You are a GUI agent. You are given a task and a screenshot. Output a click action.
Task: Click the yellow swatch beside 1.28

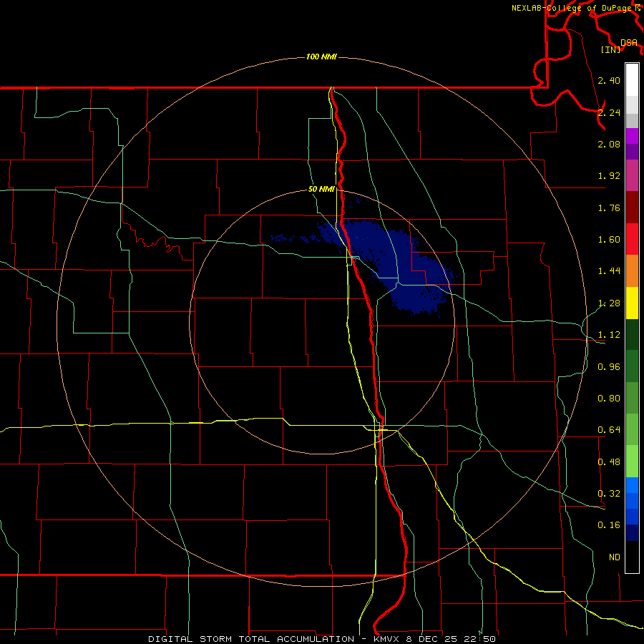click(x=632, y=303)
